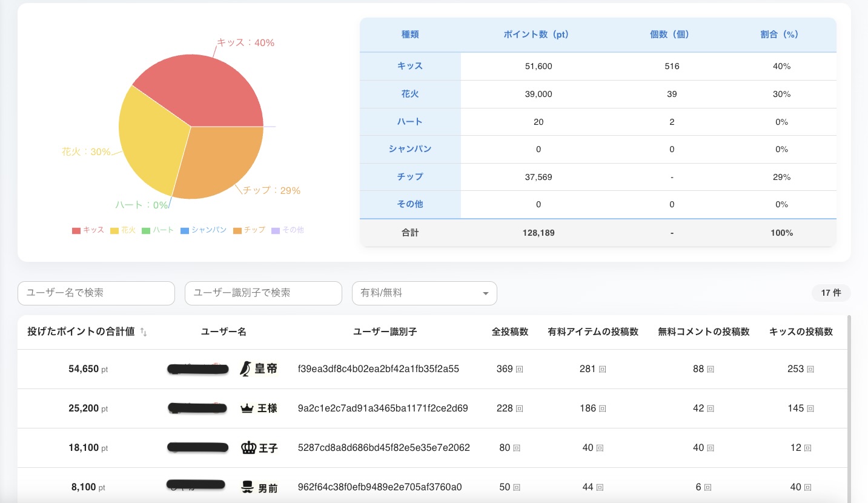Select the キッス row in the summary table
Viewport: 868px width, 503px height.
[410, 66]
